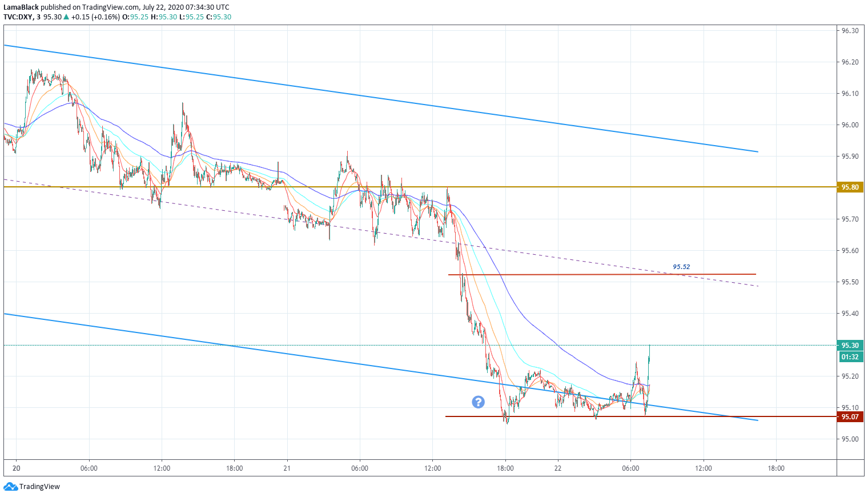Click the O:95.25 open value
Viewport: 868px width, 497px height.
[135, 17]
